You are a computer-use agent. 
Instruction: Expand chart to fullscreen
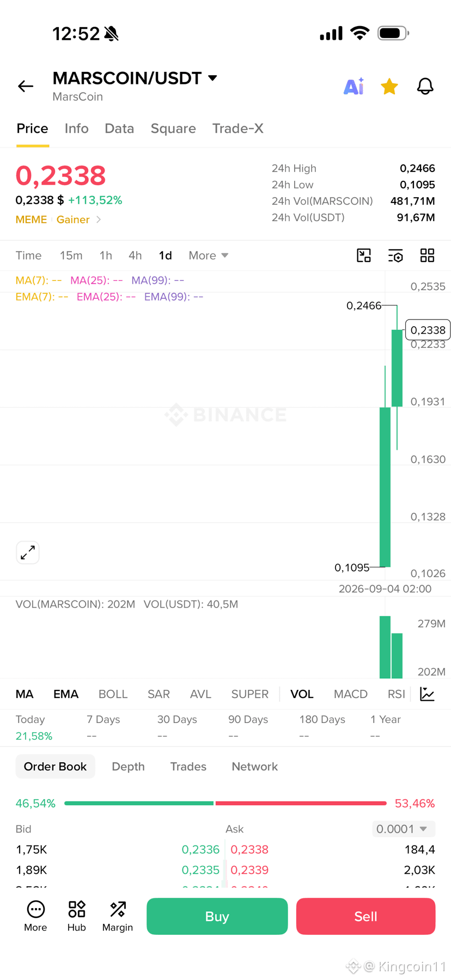click(28, 553)
